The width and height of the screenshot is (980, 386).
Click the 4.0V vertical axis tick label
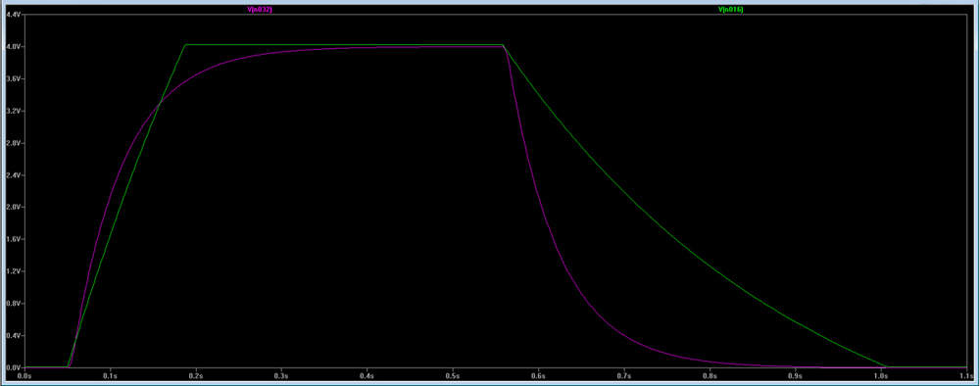click(x=13, y=47)
